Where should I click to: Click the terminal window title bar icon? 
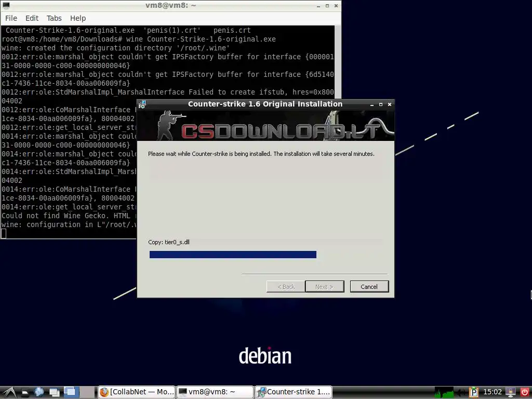pos(6,5)
